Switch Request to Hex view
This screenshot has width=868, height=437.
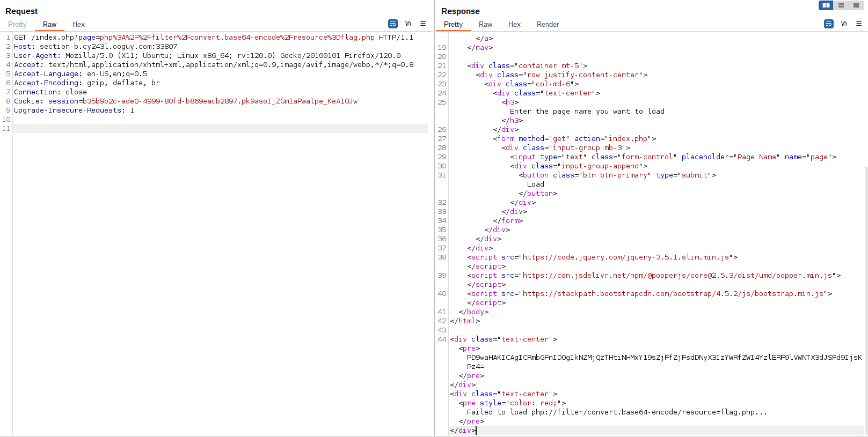click(78, 24)
